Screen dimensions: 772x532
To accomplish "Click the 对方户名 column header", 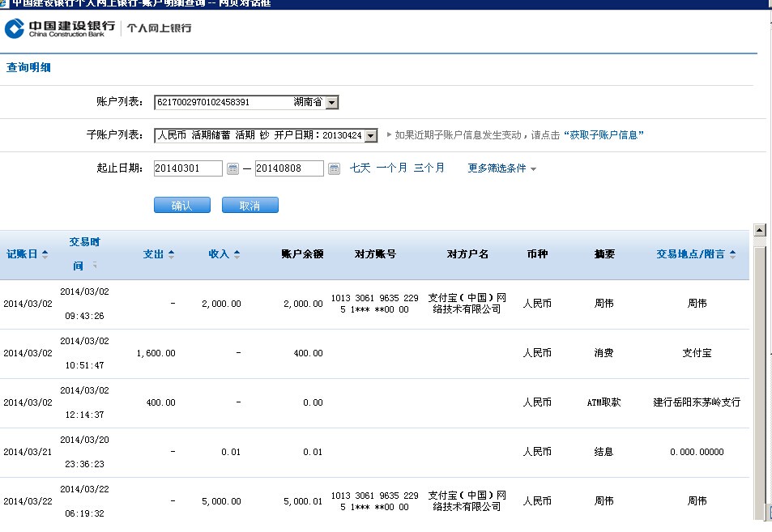I will [467, 254].
